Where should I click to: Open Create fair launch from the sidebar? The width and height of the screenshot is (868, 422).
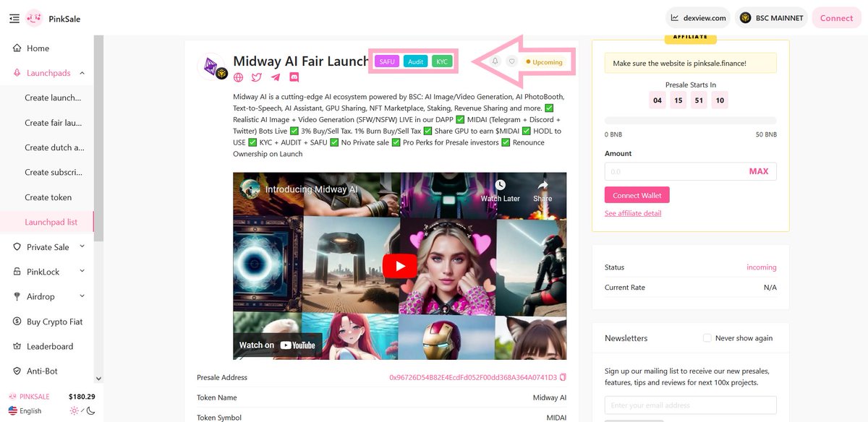point(54,122)
